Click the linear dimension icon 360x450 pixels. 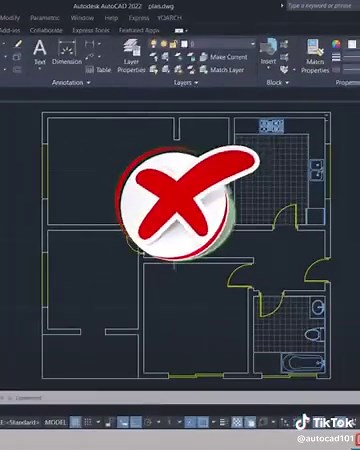(x=89, y=44)
